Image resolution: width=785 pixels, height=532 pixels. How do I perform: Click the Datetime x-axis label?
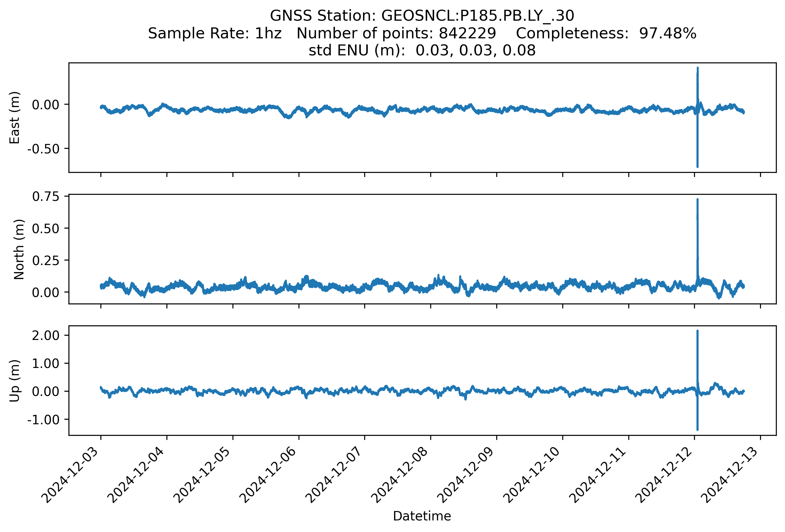coord(422,516)
